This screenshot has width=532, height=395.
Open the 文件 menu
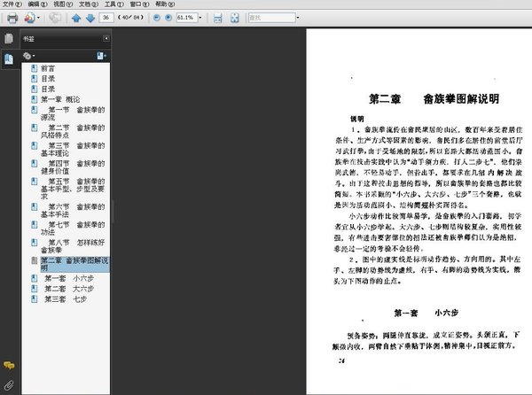12,4
